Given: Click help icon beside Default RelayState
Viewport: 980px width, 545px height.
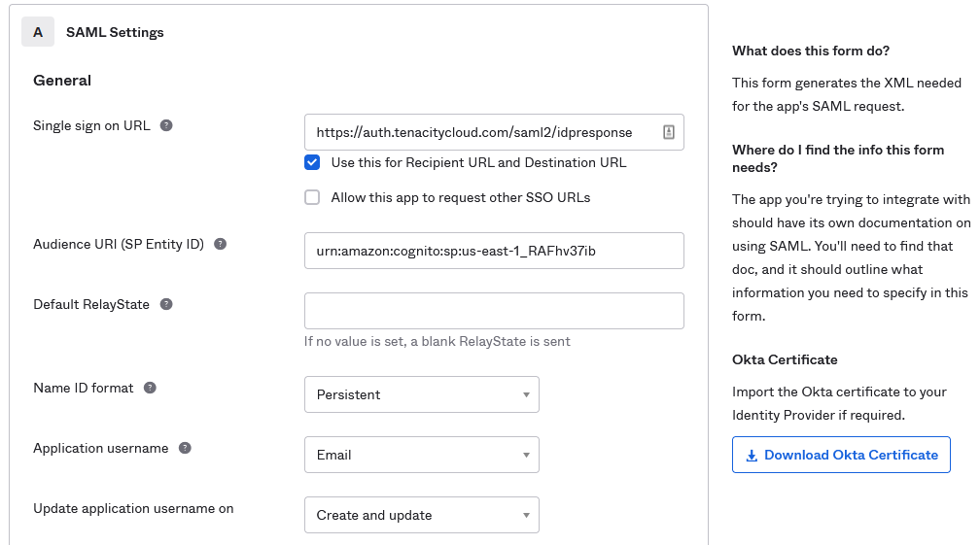Looking at the screenshot, I should (x=166, y=304).
